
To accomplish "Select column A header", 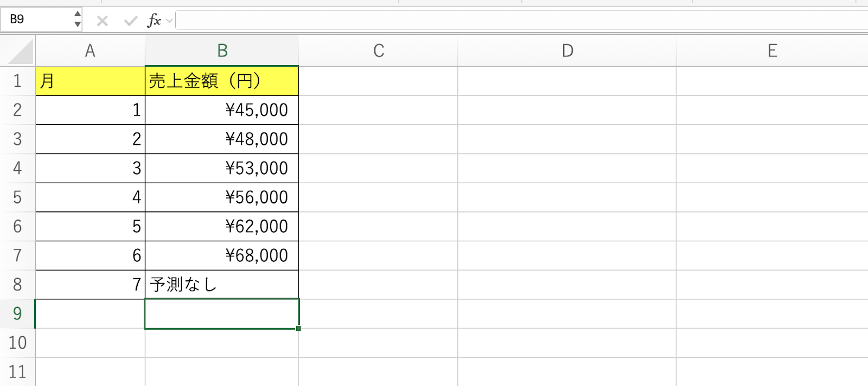I will point(90,51).
